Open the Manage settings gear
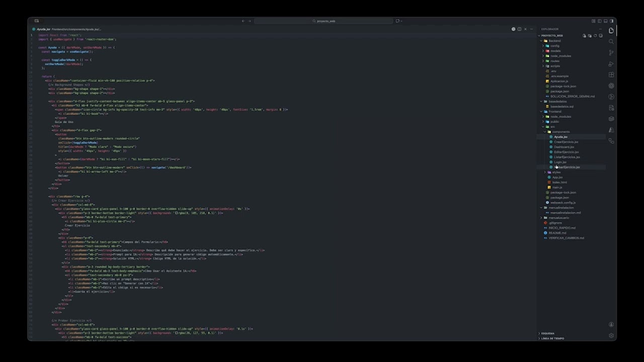 611,335
